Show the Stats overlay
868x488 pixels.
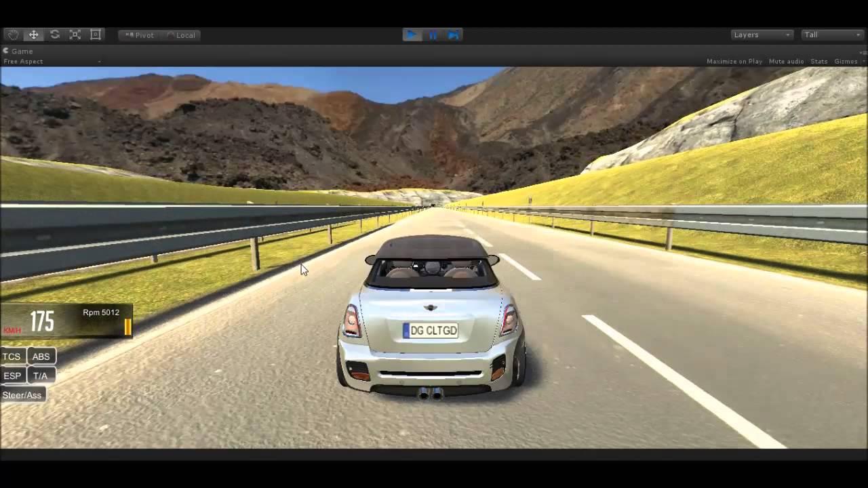tap(818, 62)
